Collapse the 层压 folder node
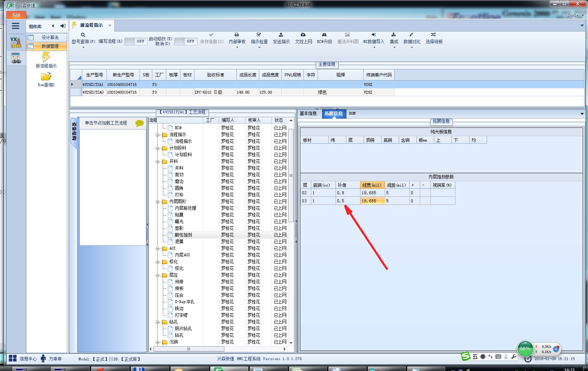 (158, 275)
